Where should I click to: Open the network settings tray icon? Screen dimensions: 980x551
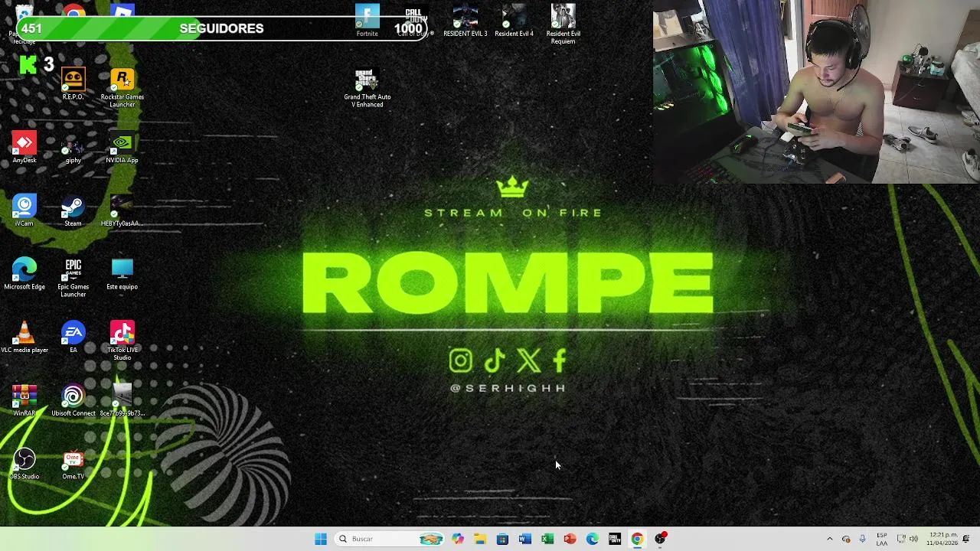pos(901,539)
